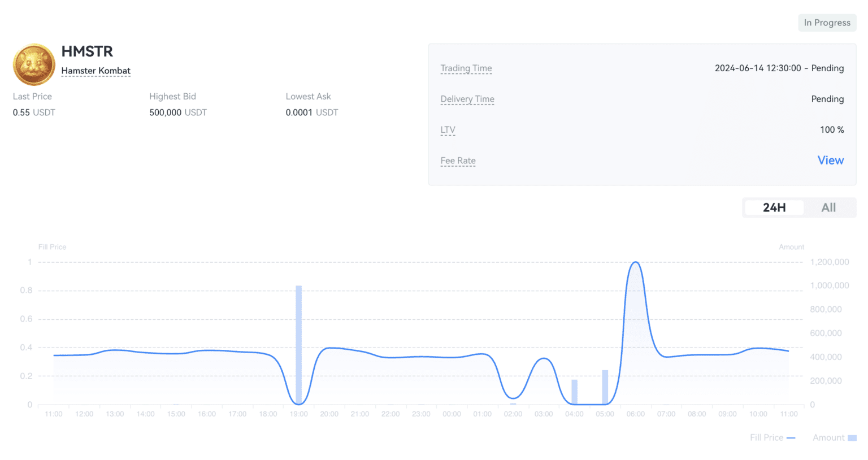Select the amount bar at 04:00
Screen dimensions: 868x460
tap(574, 392)
